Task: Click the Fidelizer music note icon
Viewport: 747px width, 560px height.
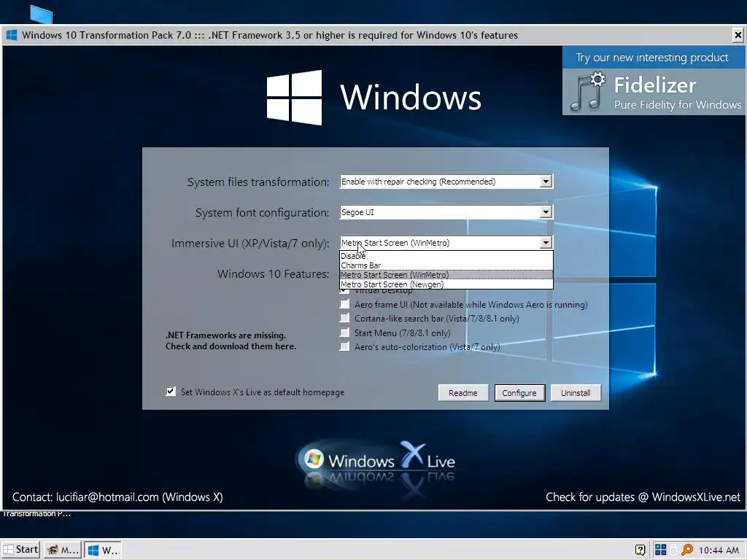Action: point(587,91)
